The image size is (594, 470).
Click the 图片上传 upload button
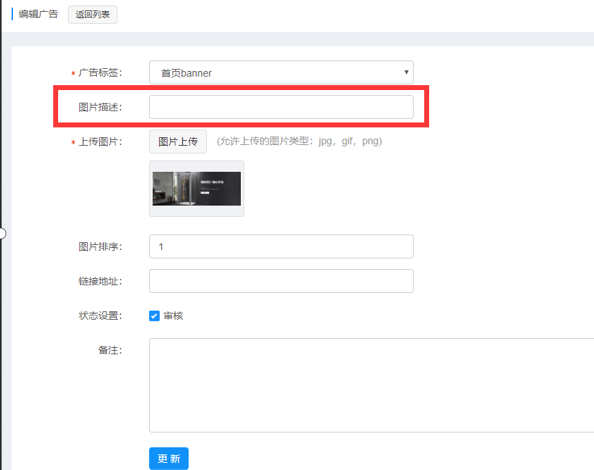tap(178, 142)
